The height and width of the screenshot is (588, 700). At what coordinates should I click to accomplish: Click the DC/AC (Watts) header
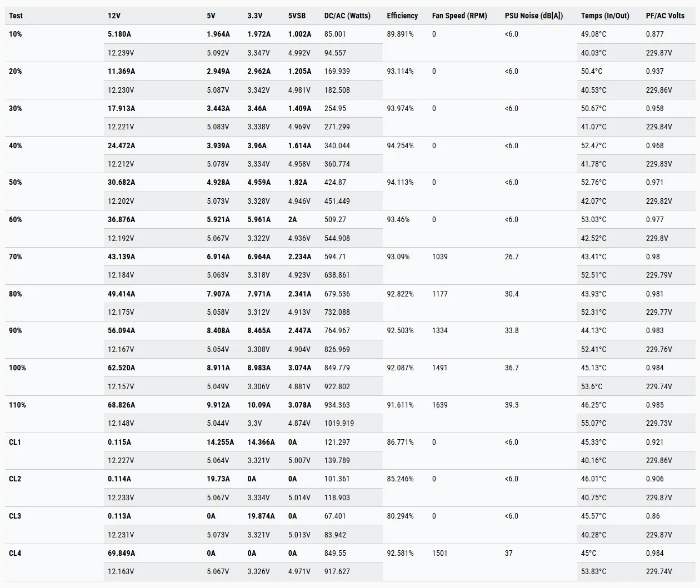point(347,16)
